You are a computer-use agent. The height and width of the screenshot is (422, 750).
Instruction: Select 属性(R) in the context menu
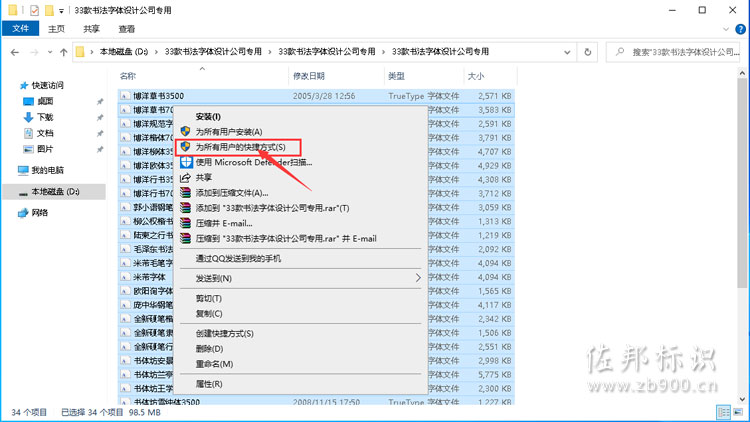coord(209,383)
